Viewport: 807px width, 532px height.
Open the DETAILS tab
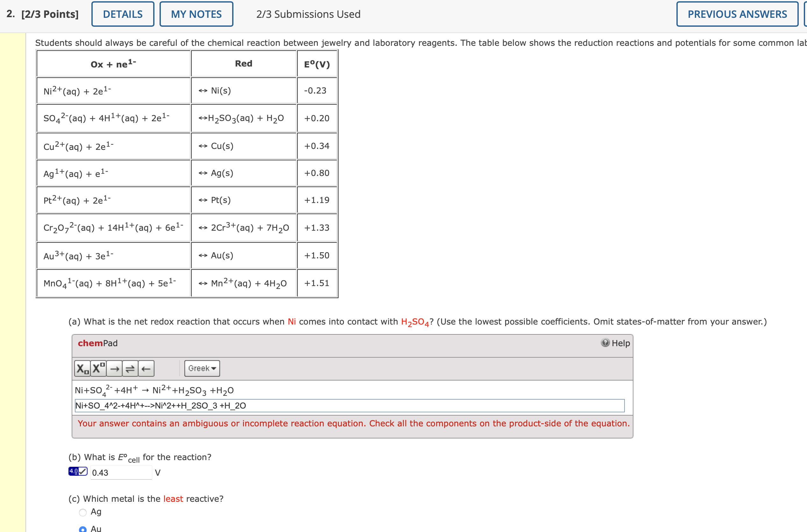pyautogui.click(x=123, y=14)
